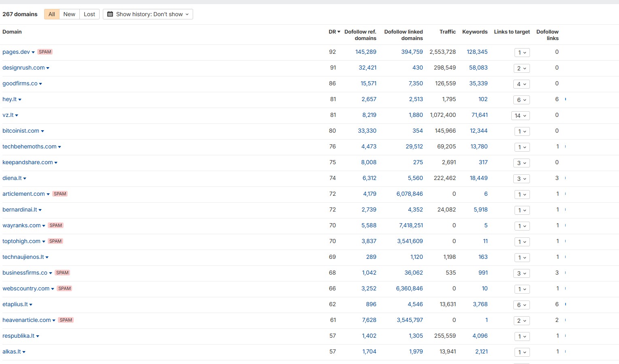Viewport: 619px width, 364px height.
Task: Sort by the Keywords column header
Action: coord(474,32)
